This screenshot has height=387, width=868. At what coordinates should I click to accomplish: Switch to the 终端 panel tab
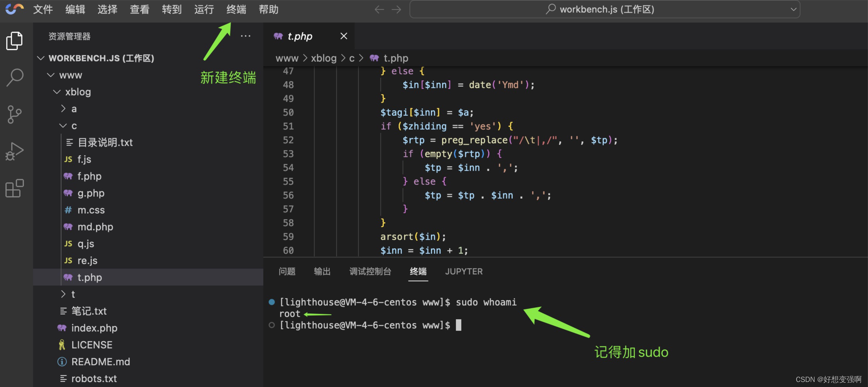(418, 271)
